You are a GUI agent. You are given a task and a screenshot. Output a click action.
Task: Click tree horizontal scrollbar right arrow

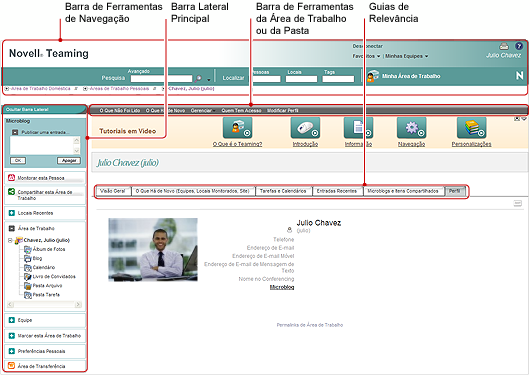pos(78,304)
